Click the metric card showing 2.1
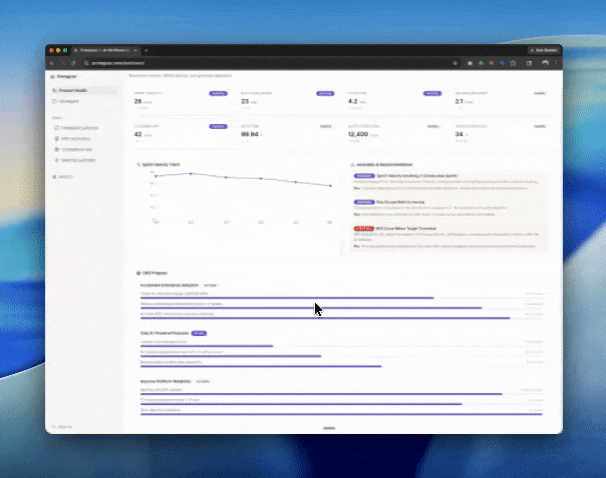This screenshot has width=606, height=478. (x=502, y=100)
